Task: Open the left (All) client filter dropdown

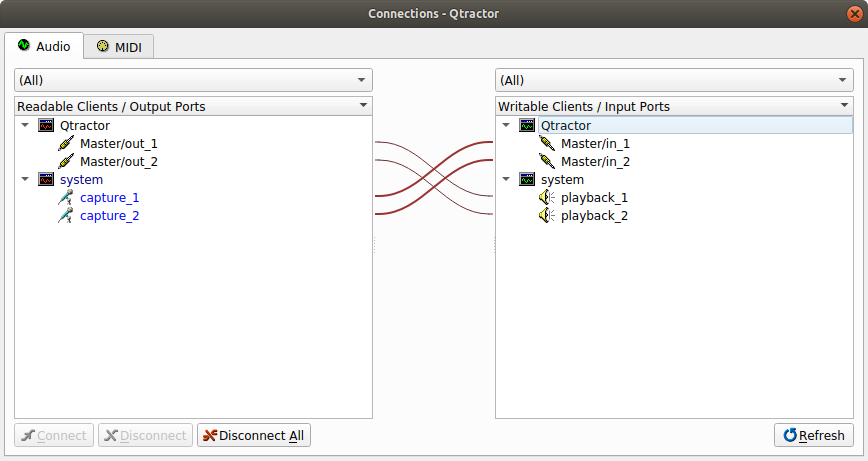Action: coord(193,80)
